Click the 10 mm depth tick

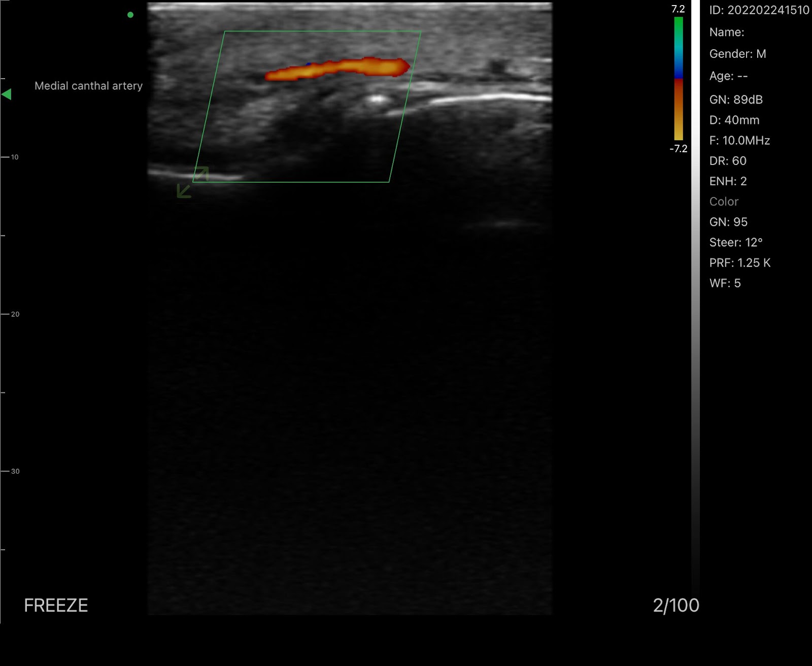pyautogui.click(x=10, y=157)
